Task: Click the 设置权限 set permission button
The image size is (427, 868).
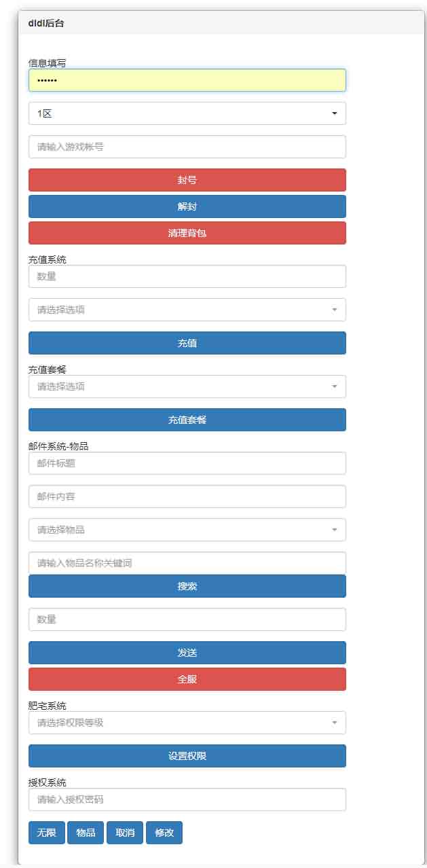Action: click(187, 755)
